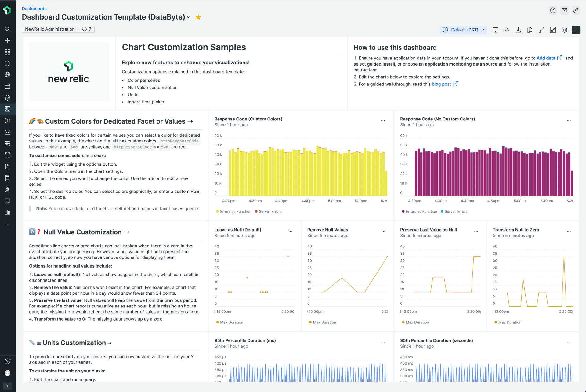586x392 pixels.
Task: Select the edit pencil icon in the toolbar
Action: pos(542,30)
